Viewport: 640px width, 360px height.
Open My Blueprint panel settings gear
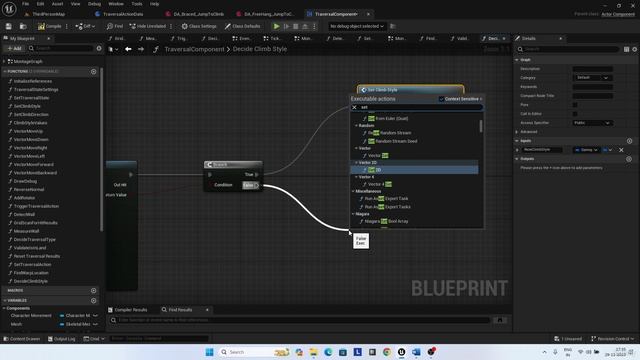click(99, 48)
